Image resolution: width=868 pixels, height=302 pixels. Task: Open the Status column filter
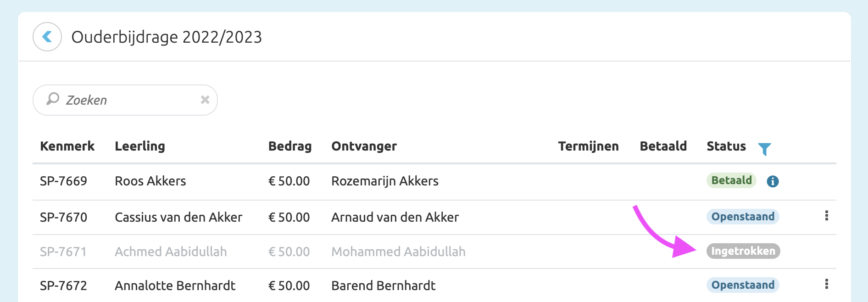coord(764,149)
